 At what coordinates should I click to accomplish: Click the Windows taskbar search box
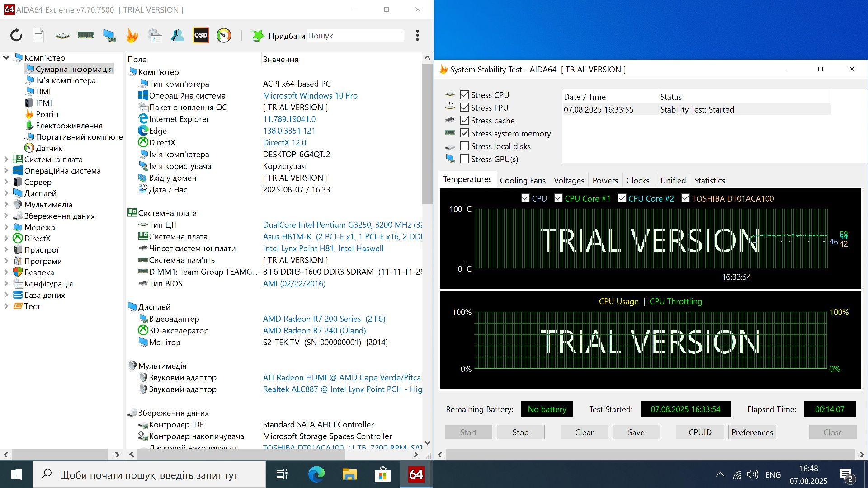pyautogui.click(x=149, y=474)
